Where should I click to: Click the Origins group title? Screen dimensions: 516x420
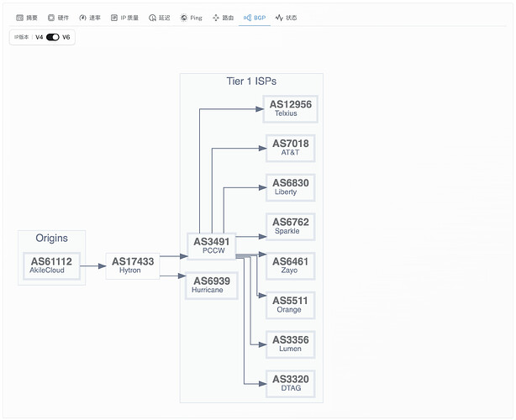click(x=51, y=238)
